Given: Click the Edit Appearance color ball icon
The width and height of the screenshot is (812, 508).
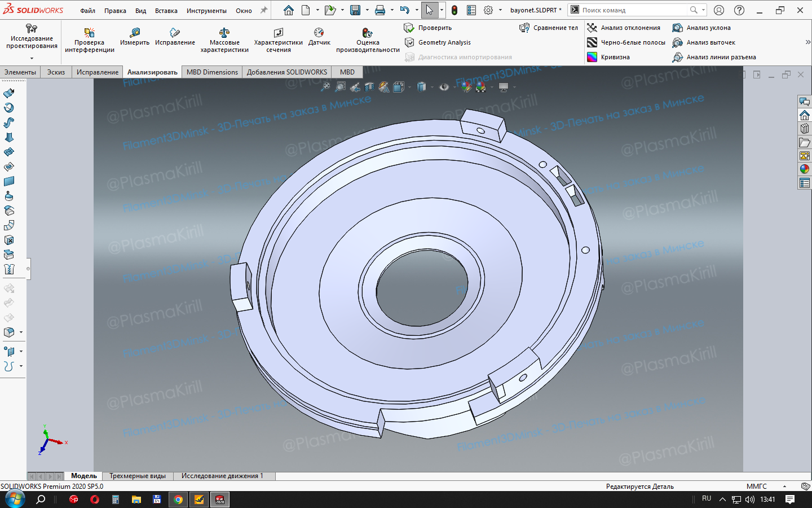Looking at the screenshot, I should (x=466, y=87).
